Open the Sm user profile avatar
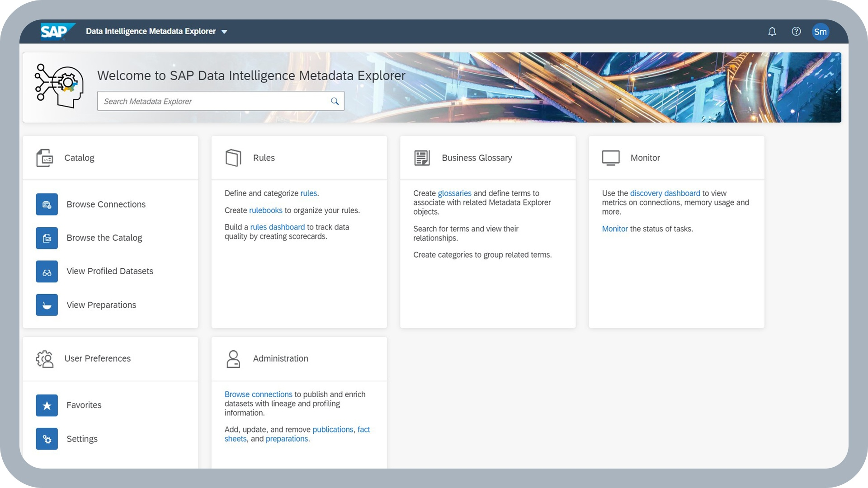The width and height of the screenshot is (868, 488). (x=820, y=32)
